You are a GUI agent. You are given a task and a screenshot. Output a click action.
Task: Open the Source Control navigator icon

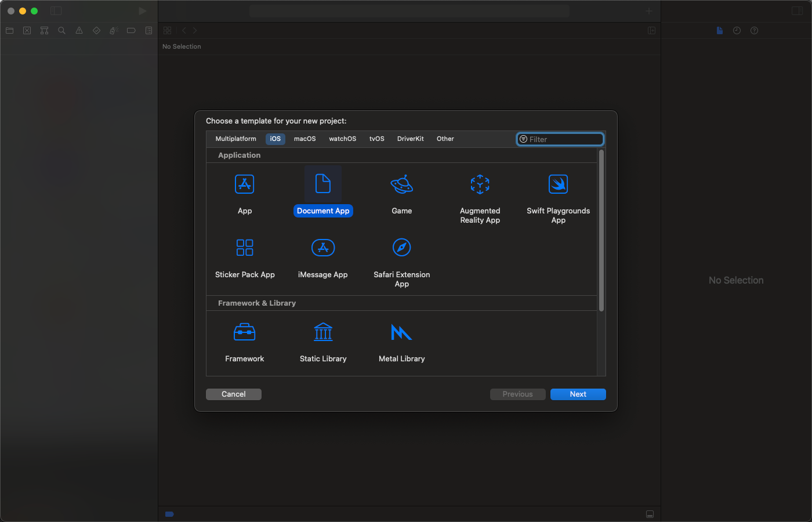coord(27,30)
